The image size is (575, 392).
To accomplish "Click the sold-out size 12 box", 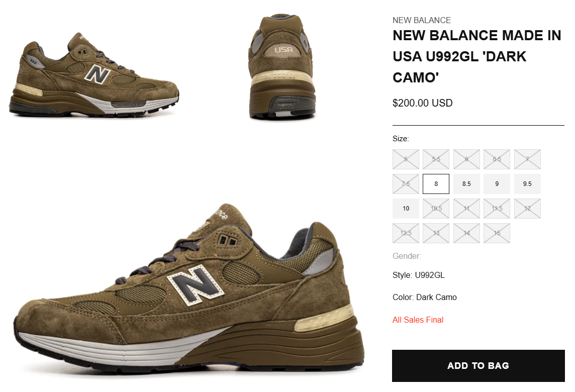I will click(527, 208).
